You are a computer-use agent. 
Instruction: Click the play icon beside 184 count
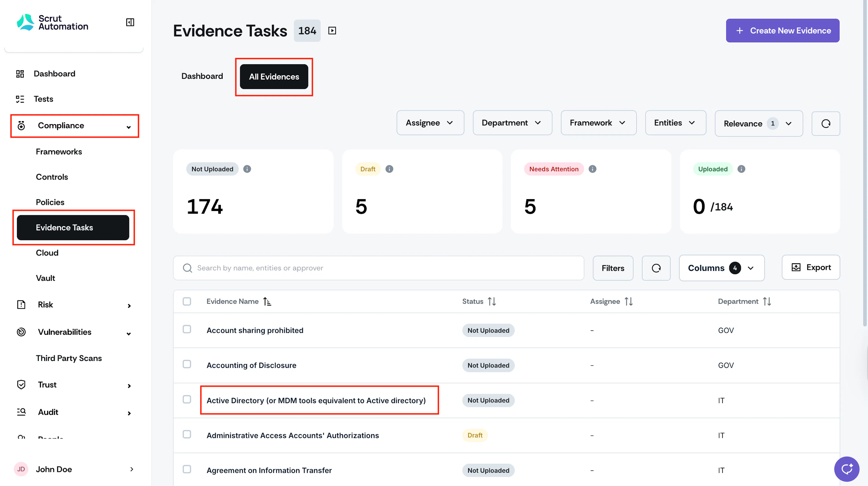point(332,31)
